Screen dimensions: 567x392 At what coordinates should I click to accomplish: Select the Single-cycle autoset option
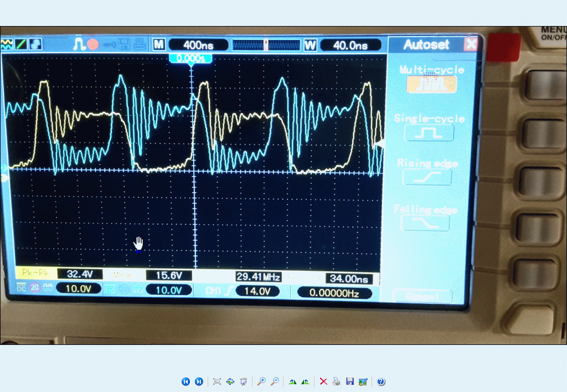pos(429,133)
